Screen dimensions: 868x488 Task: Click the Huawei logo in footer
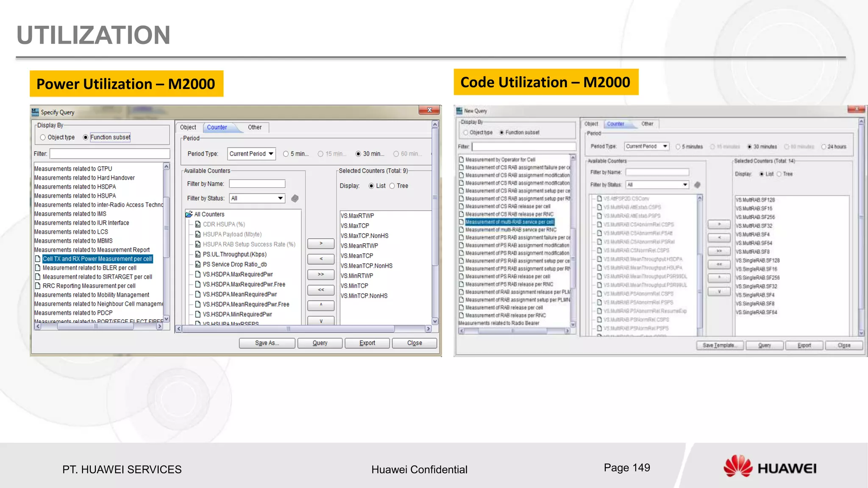[770, 466]
